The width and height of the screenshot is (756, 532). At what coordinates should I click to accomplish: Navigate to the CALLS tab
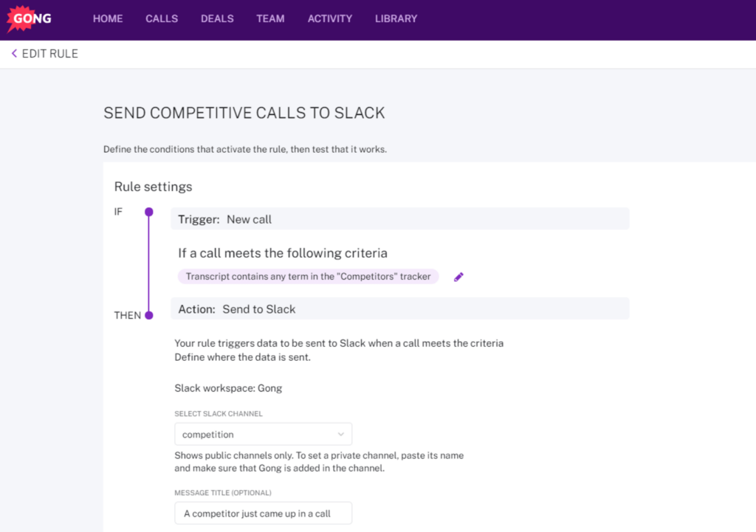(x=161, y=19)
